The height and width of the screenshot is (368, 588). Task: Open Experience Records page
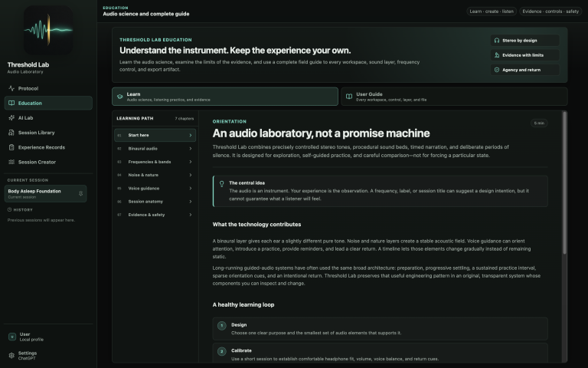pos(48,147)
